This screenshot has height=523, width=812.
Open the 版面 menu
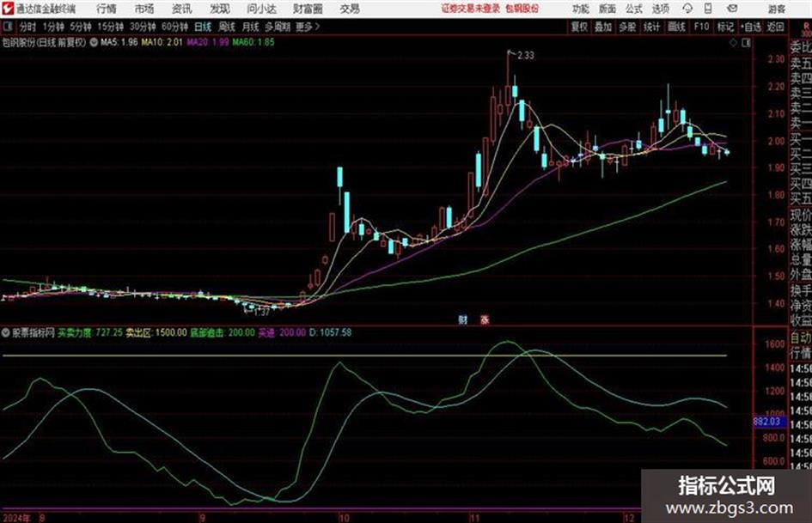[x=607, y=9]
